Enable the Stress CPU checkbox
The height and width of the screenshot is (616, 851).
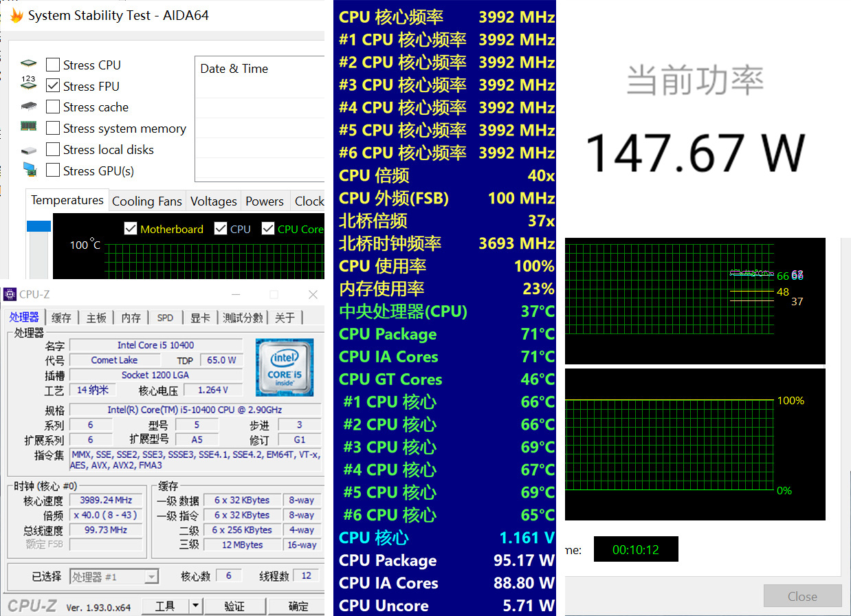tap(52, 65)
